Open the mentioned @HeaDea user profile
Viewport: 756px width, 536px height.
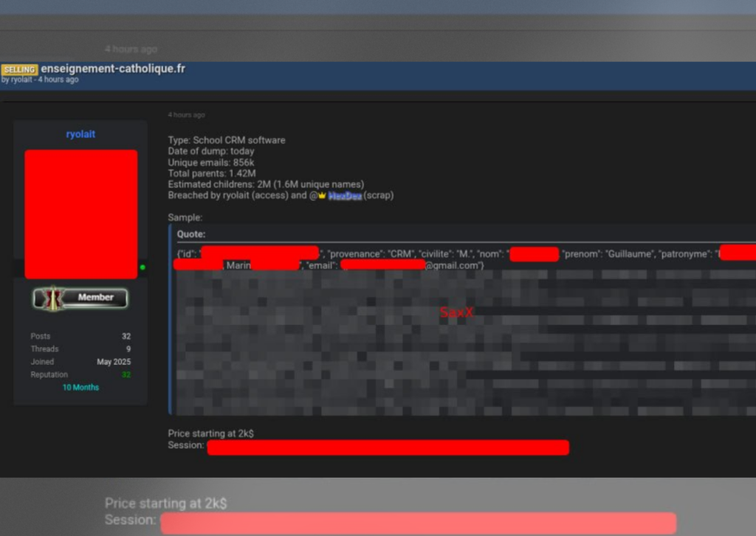click(345, 196)
